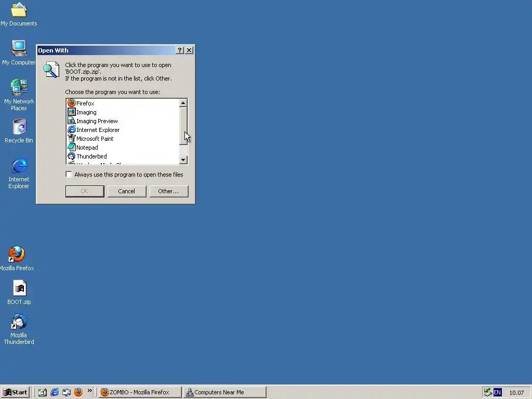Select the My Computer desktop icon
The height and width of the screenshot is (399, 532).
coord(19,53)
